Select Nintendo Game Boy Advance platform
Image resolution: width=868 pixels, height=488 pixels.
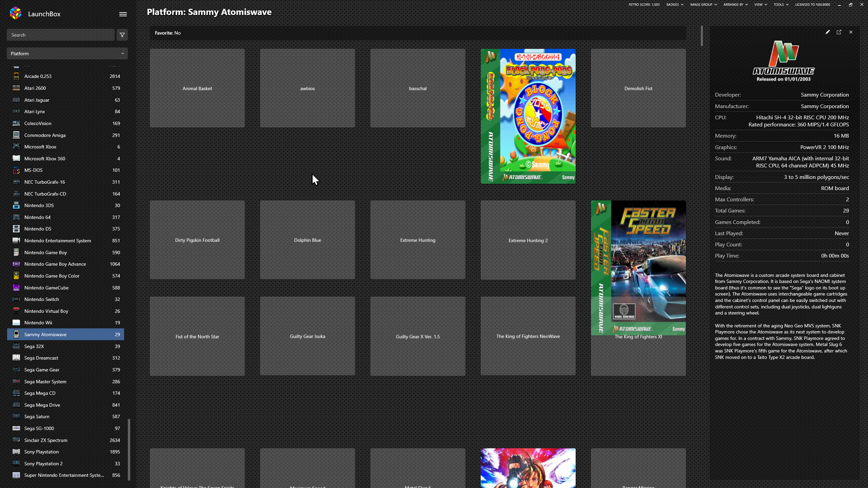(66, 264)
